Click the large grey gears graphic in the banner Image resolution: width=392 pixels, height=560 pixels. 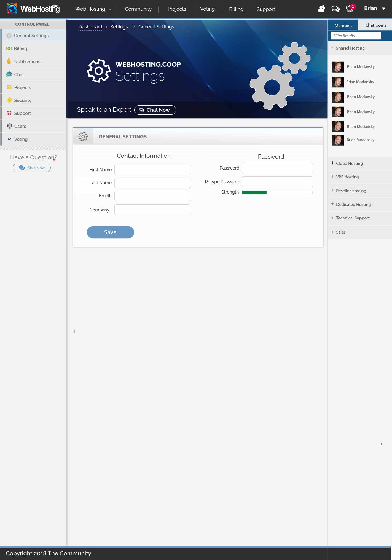click(280, 76)
